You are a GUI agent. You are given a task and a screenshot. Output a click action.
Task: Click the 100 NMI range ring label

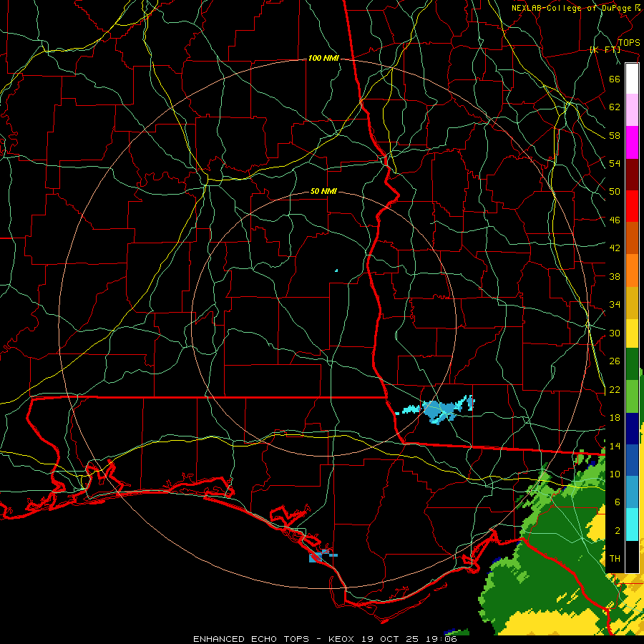pyautogui.click(x=323, y=59)
